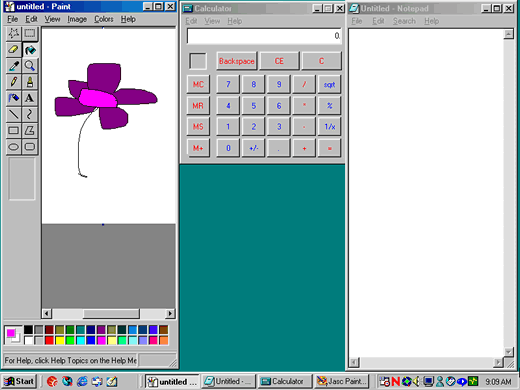Image resolution: width=520 pixels, height=390 pixels.
Task: Click Paint's horizontal scrollbar right arrow
Action: point(170,314)
